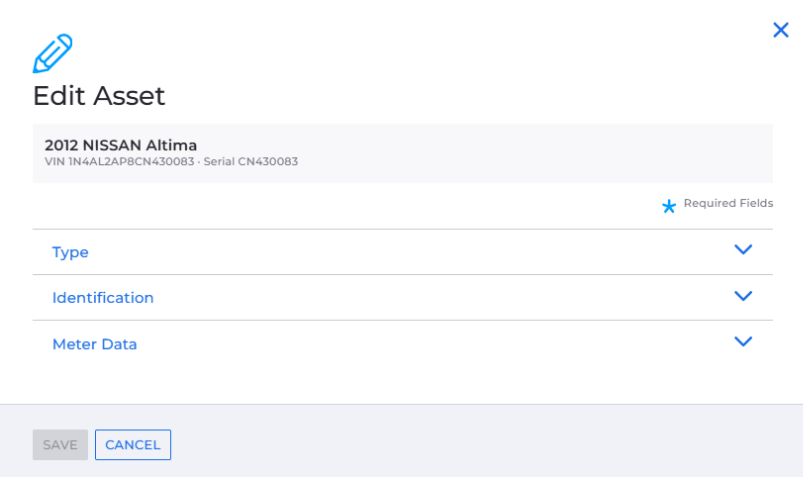The height and width of the screenshot is (482, 811).
Task: Click the VIN 1N4AL2AP8CN430083 text
Action: click(x=119, y=161)
